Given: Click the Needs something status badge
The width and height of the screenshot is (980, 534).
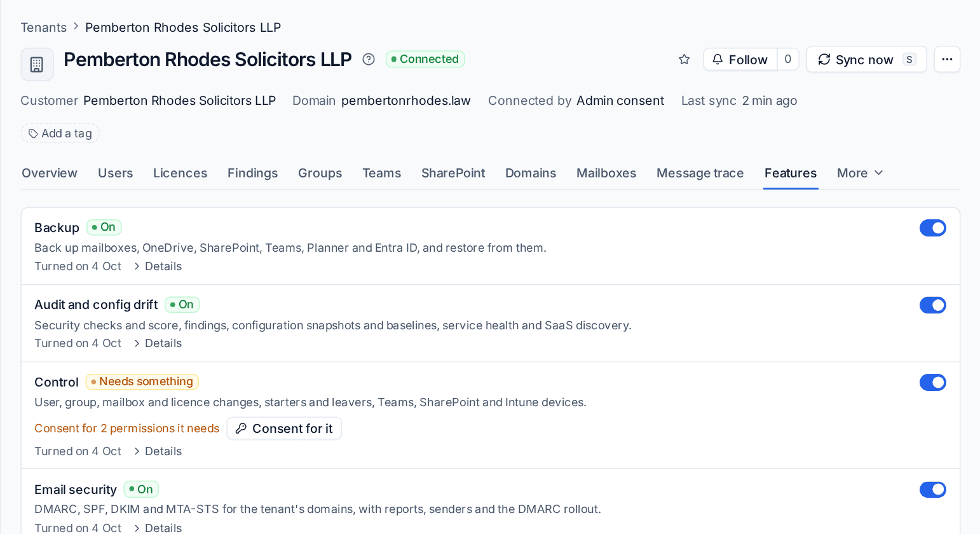Looking at the screenshot, I should [142, 381].
